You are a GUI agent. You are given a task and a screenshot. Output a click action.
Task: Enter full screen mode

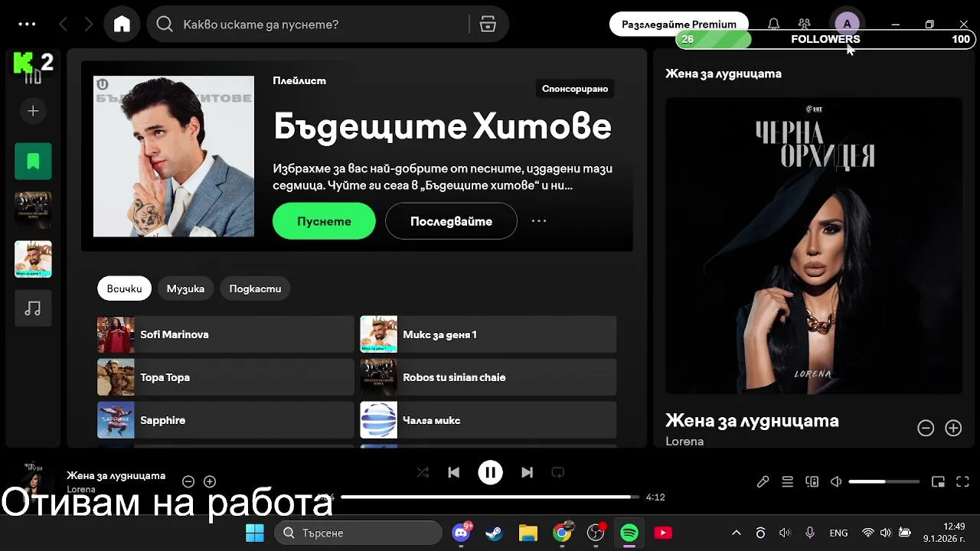point(963,481)
